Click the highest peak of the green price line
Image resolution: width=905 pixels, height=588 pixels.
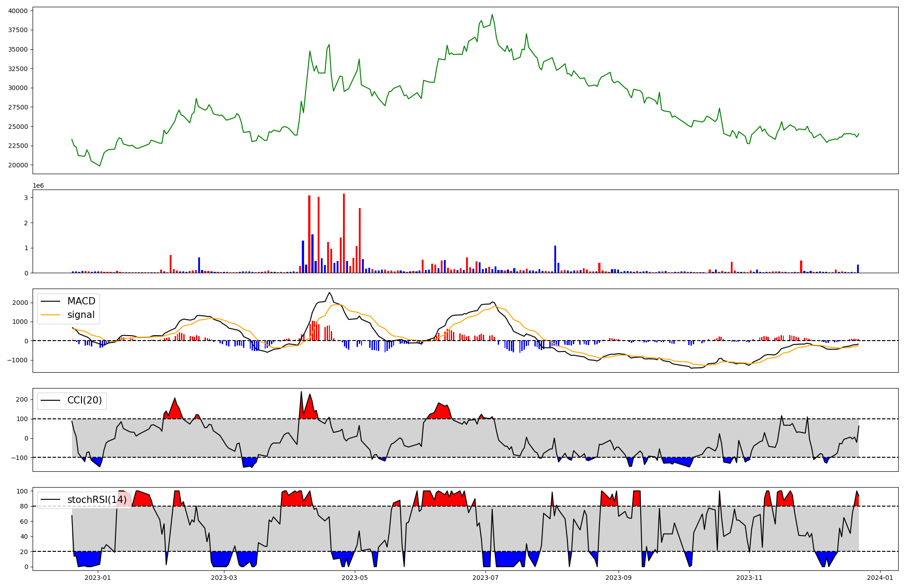pyautogui.click(x=492, y=14)
